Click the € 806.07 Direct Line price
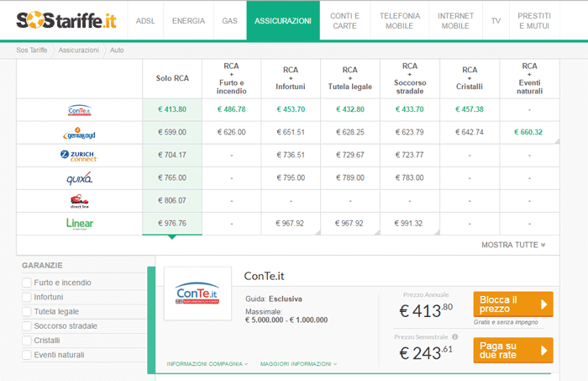Screen dimensions: 588x381 pyautogui.click(x=172, y=201)
